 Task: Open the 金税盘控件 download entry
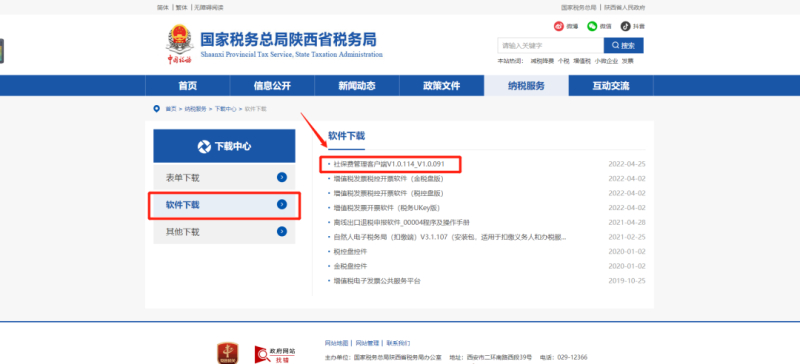coord(351,266)
